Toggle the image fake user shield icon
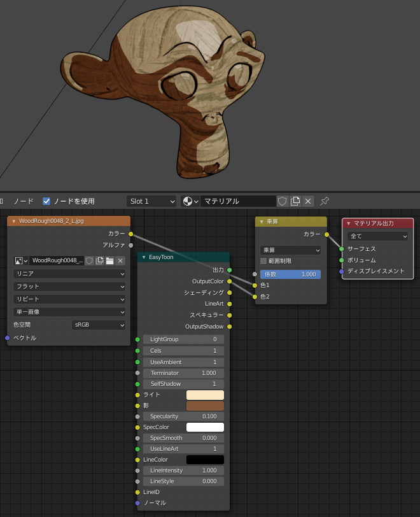420x517 pixels. tap(89, 261)
